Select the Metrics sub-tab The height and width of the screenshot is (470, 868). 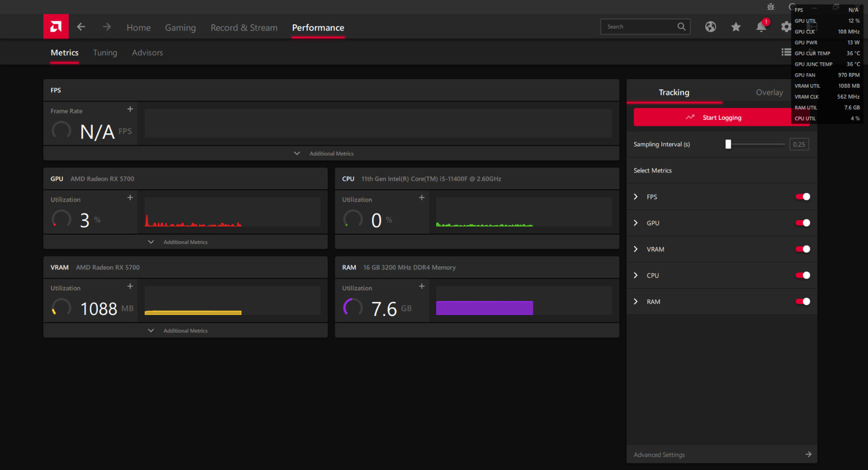click(65, 53)
